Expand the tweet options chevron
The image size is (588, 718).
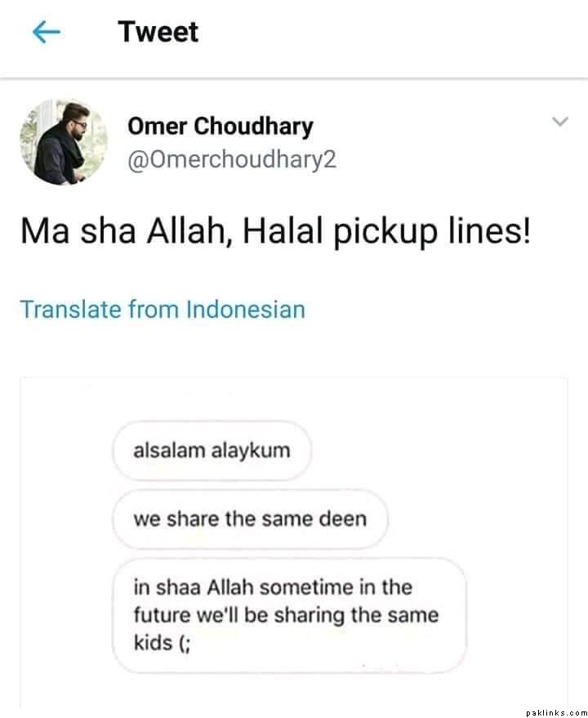[559, 123]
